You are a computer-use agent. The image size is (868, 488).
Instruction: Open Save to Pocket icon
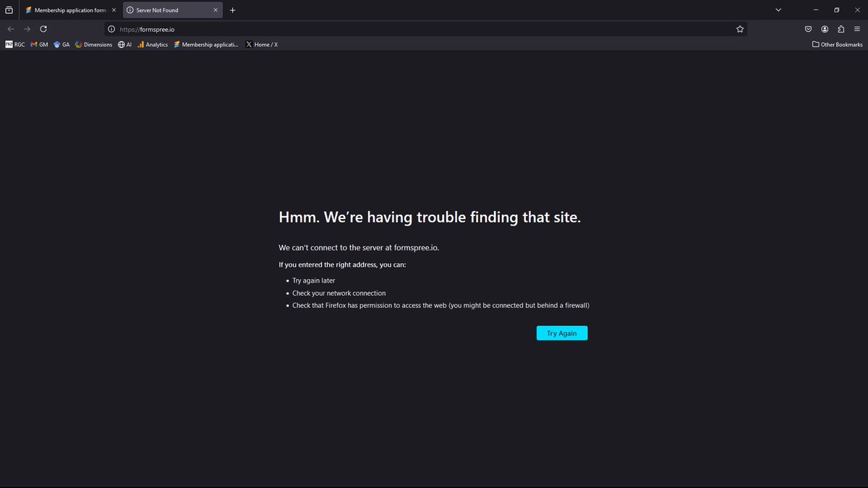pyautogui.click(x=809, y=29)
